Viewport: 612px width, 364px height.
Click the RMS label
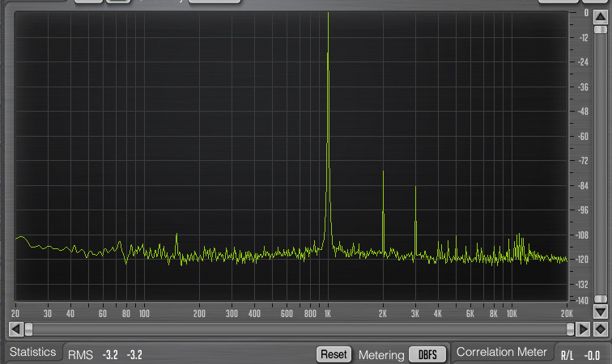tap(80, 355)
